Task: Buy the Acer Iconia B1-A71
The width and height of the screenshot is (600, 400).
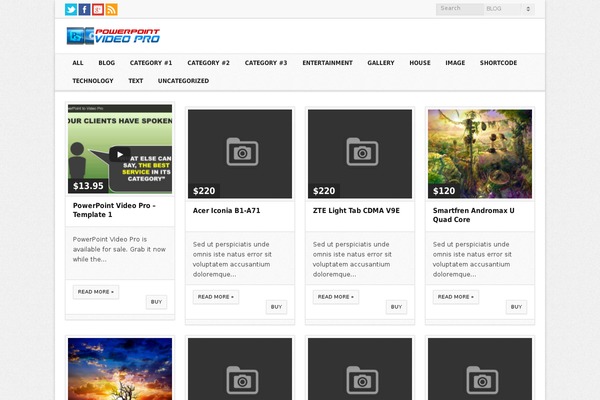Action: [276, 307]
